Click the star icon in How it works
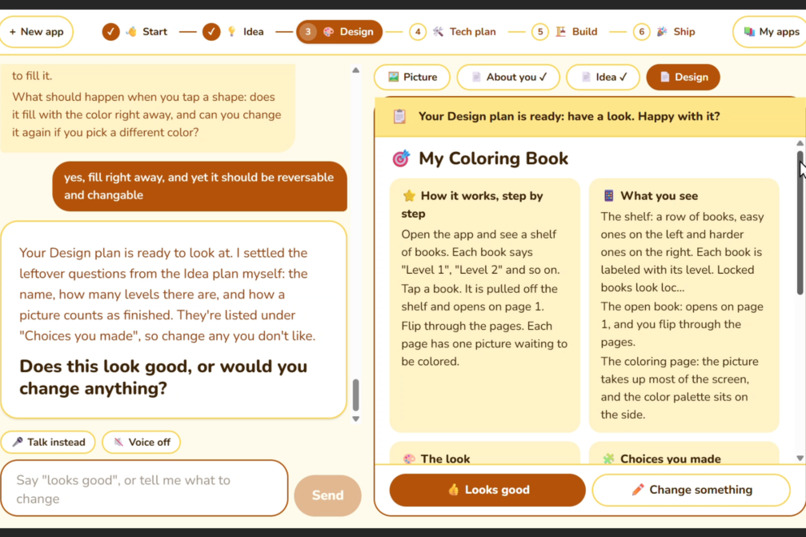The width and height of the screenshot is (806, 537). 409,196
